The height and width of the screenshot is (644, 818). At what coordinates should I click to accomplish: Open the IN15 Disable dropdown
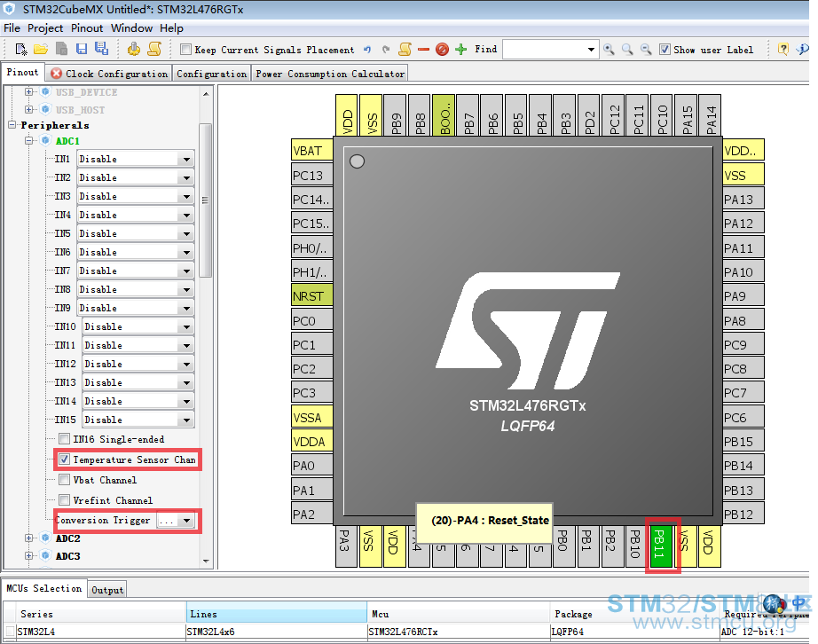pos(186,420)
